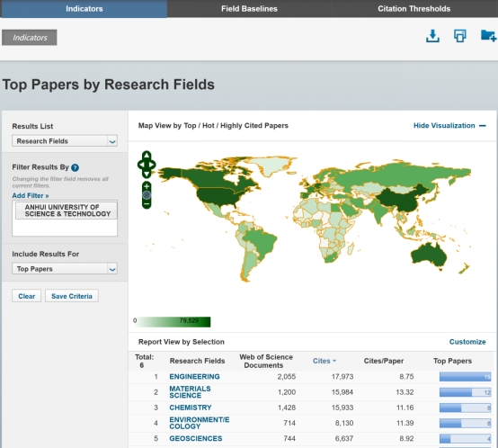
Task: Zoom out on the map
Action: [x=147, y=203]
